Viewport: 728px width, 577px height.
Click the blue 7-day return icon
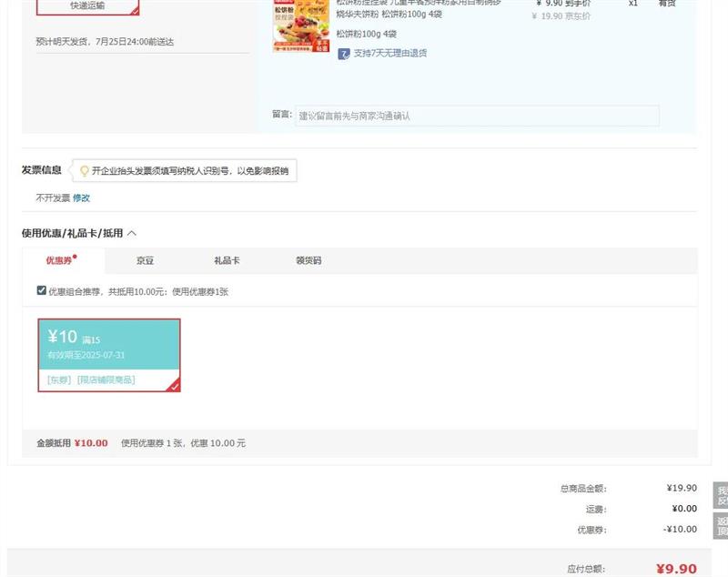pyautogui.click(x=344, y=54)
